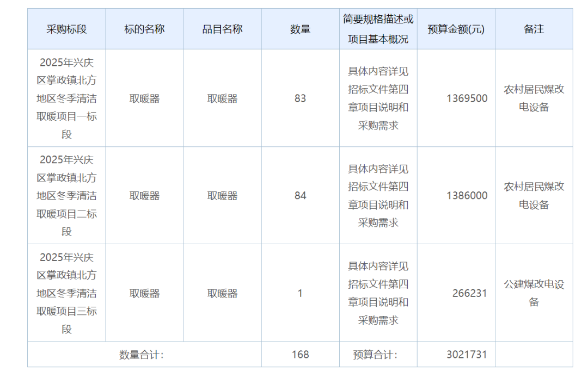Click the 备注 column header
The image size is (588, 372).
click(x=534, y=29)
